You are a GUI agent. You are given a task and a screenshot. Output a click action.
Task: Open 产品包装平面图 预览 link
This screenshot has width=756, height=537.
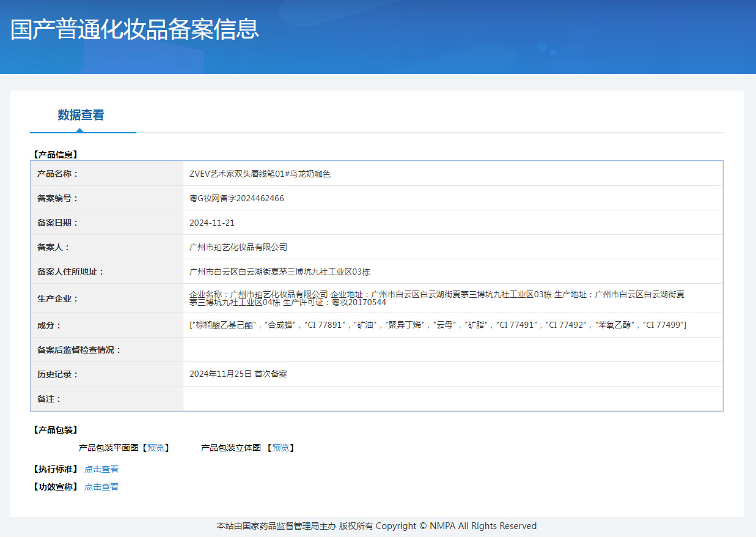156,448
